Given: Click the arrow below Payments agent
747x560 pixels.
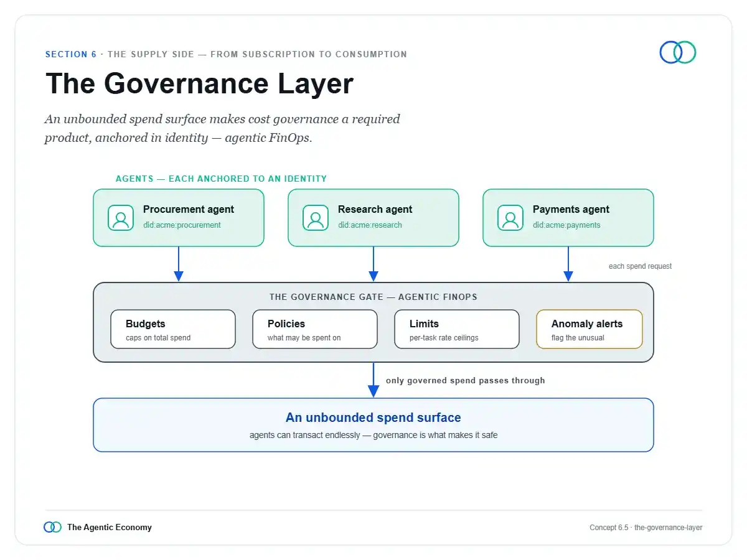Looking at the screenshot, I should 568,264.
